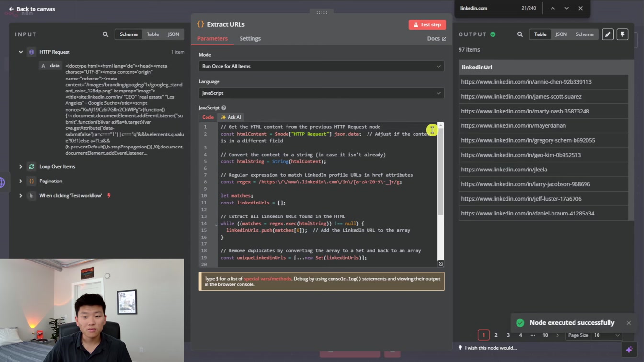Select the 'data' string field in schema

tap(51, 66)
